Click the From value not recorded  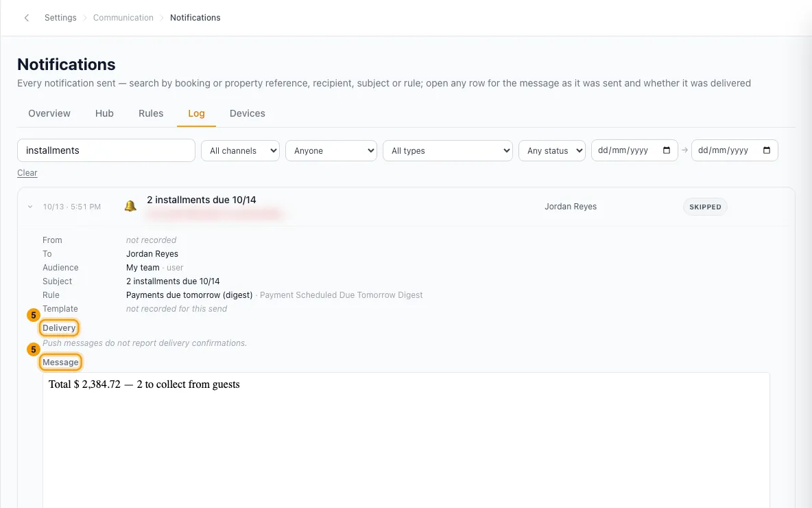coord(151,240)
